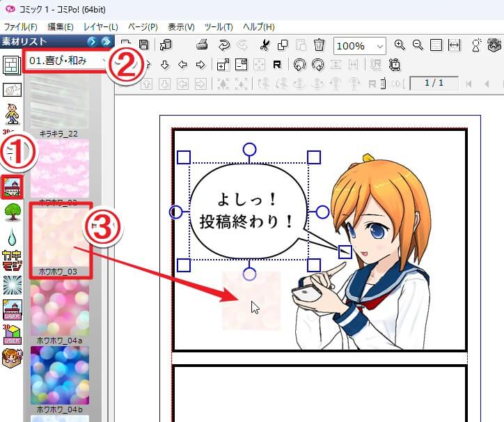
Task: Click the single chevron in 素材リスト header
Action: (93, 42)
